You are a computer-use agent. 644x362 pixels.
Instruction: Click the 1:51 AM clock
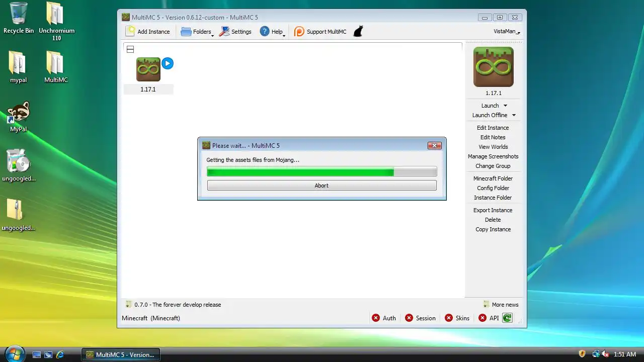pos(625,354)
